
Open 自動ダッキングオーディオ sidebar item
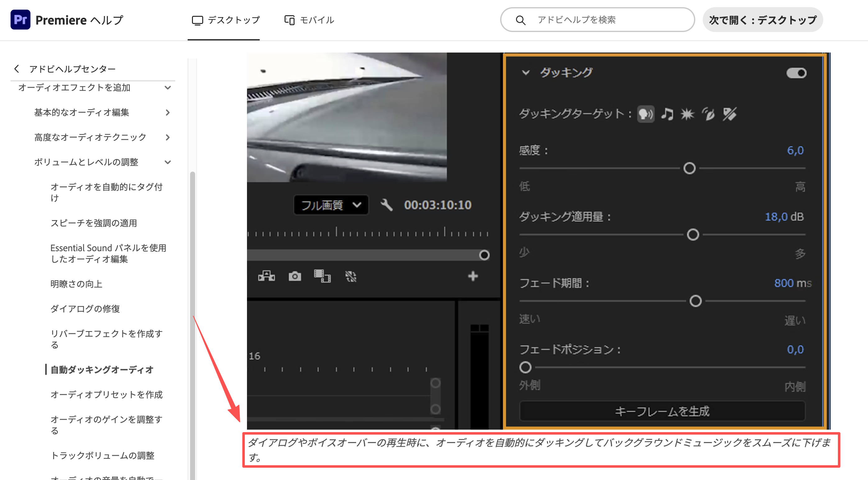[102, 370]
